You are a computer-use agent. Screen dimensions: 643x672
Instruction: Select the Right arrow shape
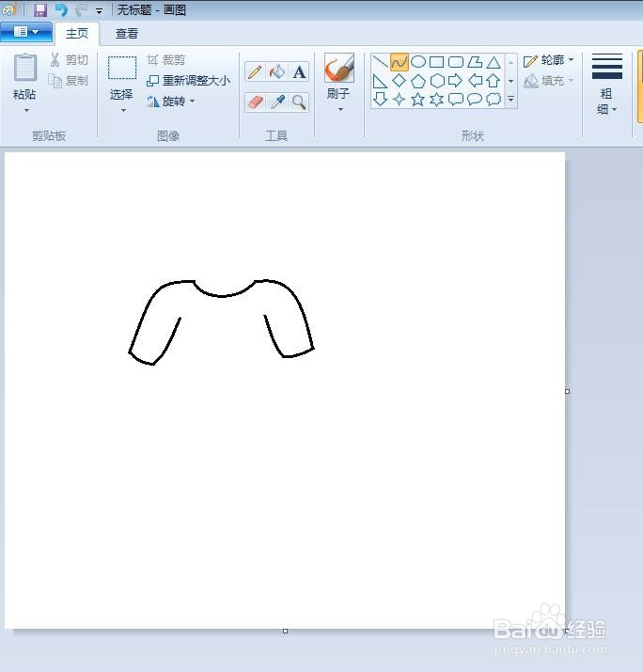pyautogui.click(x=455, y=81)
